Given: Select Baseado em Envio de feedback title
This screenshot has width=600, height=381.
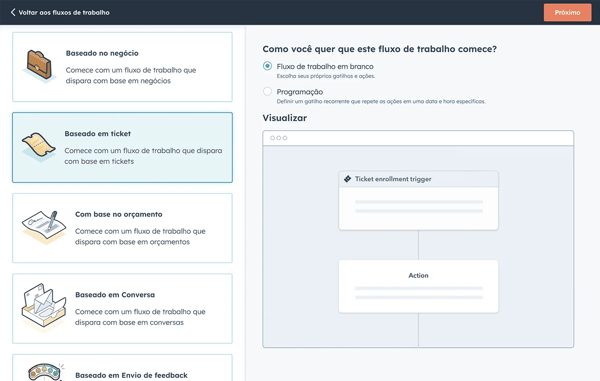Looking at the screenshot, I should pos(131,375).
